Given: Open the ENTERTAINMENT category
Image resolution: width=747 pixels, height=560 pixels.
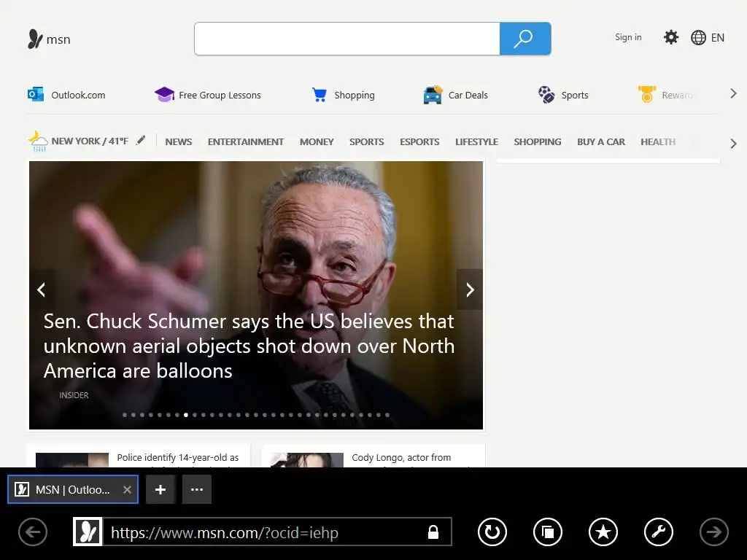Looking at the screenshot, I should 246,142.
